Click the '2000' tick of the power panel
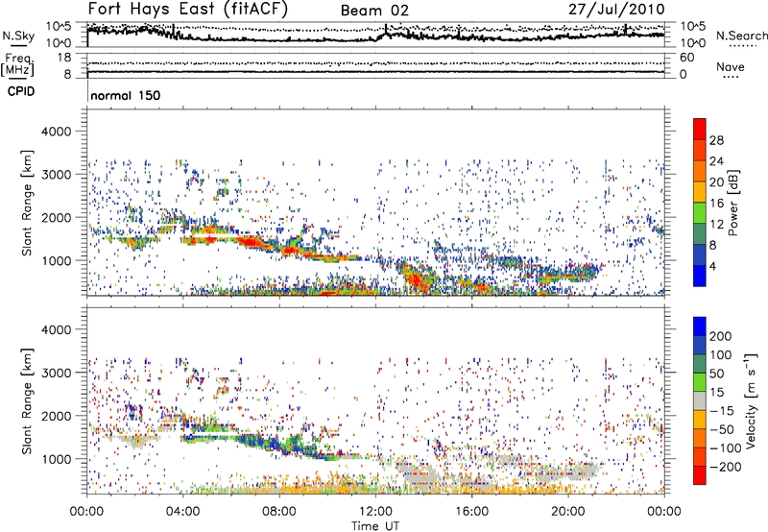The width and height of the screenshot is (768, 532). pos(57,217)
